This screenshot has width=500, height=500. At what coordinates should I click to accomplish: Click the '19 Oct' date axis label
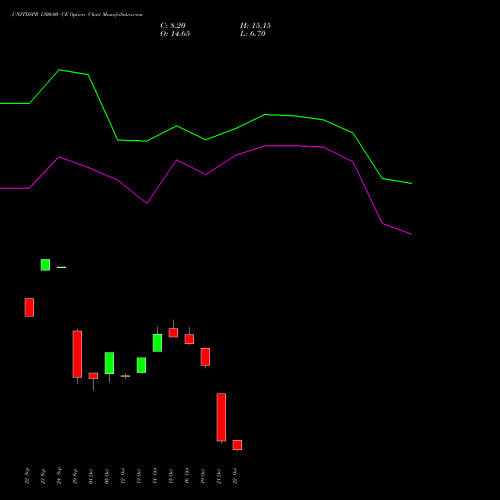(203, 476)
